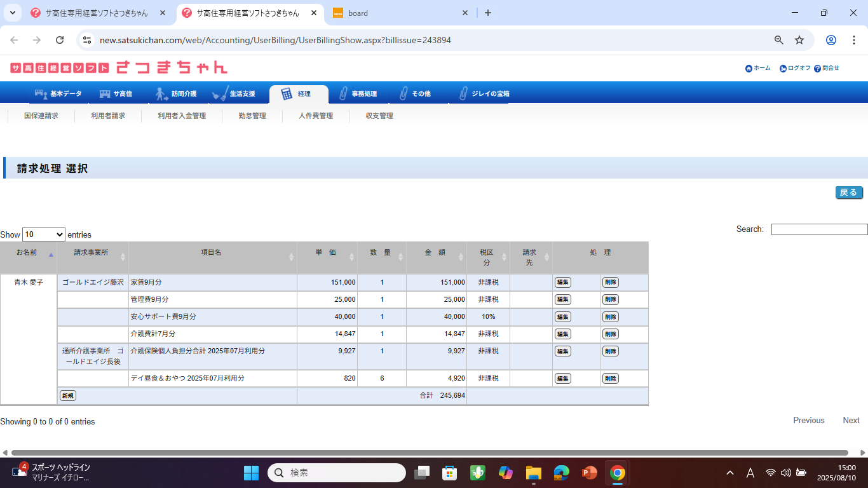868x488 pixels.
Task: Open the Show entries dropdown
Action: pyautogui.click(x=43, y=234)
